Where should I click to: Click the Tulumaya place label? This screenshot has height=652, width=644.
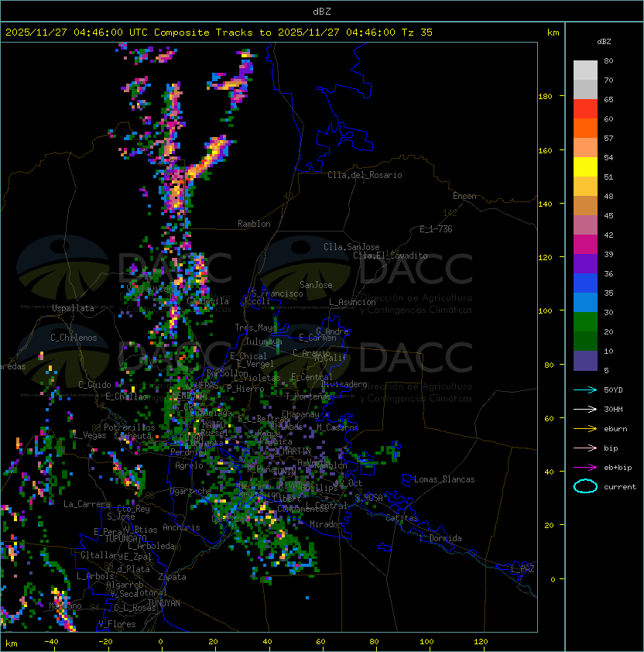pyautogui.click(x=264, y=341)
